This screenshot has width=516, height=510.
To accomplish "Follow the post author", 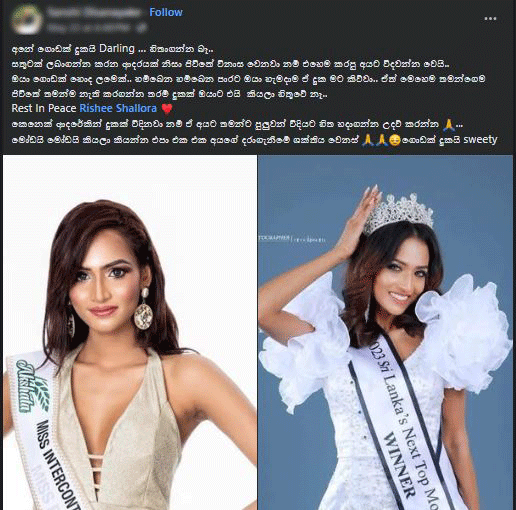I will point(166,12).
